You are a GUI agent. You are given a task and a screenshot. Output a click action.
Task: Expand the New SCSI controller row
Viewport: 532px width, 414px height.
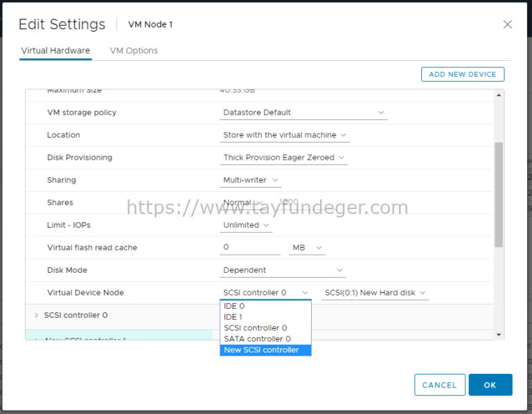36,339
